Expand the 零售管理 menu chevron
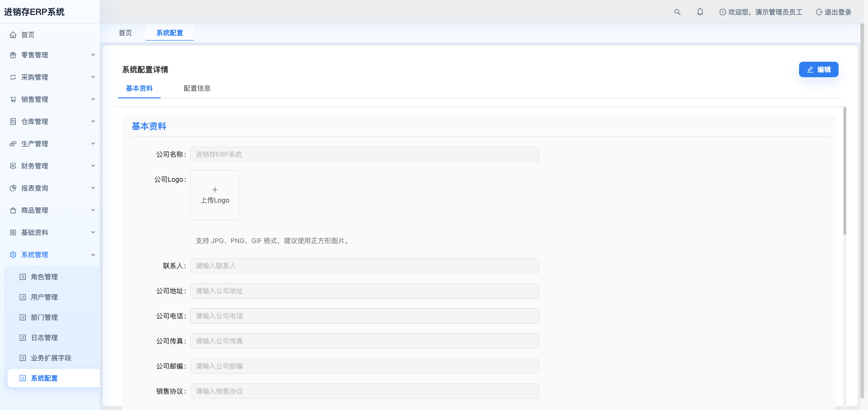This screenshot has height=410, width=868. [x=93, y=55]
